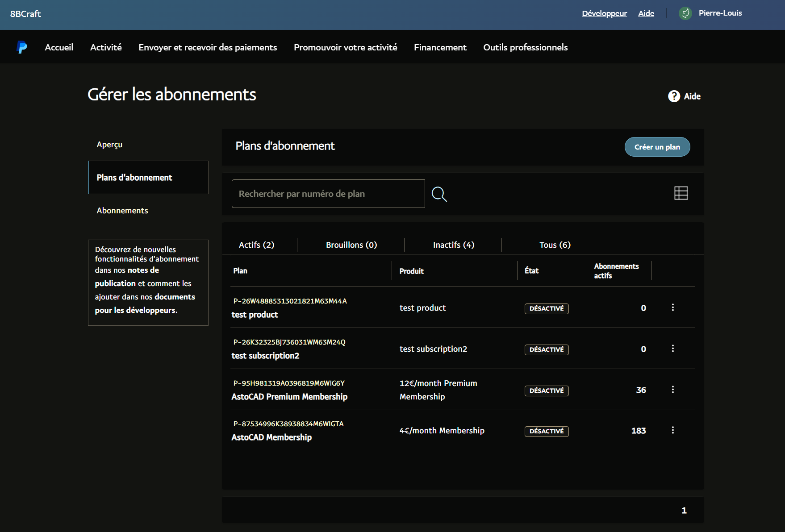Click the Créer un plan button
This screenshot has width=785, height=532.
point(657,147)
